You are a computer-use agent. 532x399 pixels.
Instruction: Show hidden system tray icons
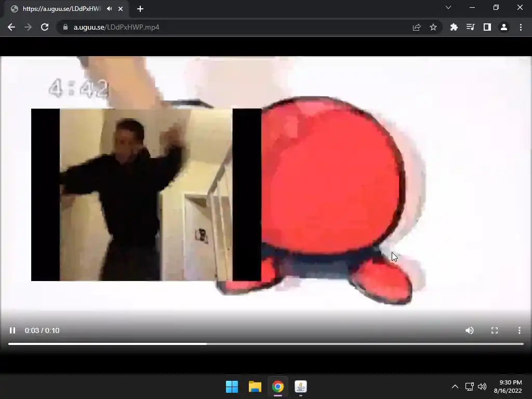coord(455,387)
